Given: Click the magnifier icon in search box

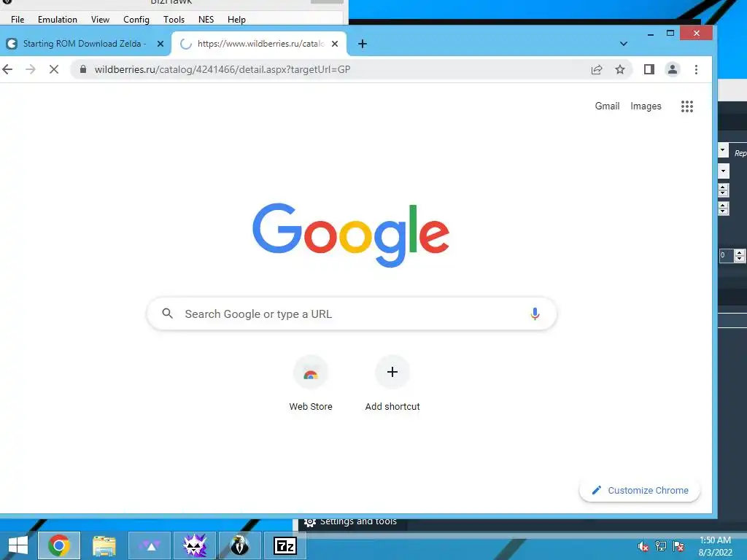Looking at the screenshot, I should (167, 314).
